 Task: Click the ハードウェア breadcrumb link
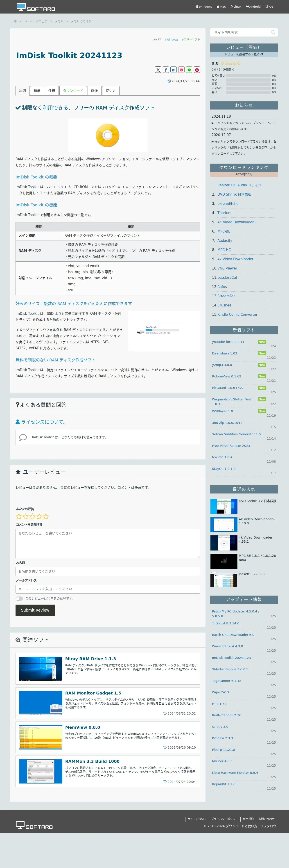pos(39,21)
